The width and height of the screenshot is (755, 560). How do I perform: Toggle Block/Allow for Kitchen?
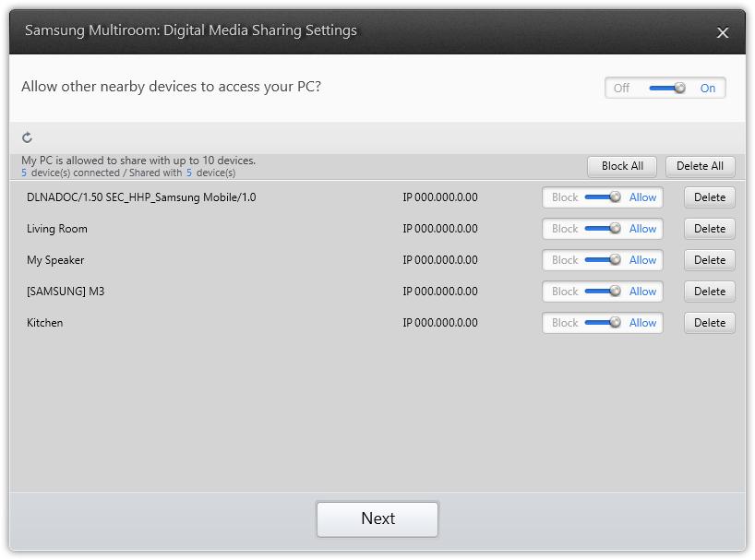(603, 322)
